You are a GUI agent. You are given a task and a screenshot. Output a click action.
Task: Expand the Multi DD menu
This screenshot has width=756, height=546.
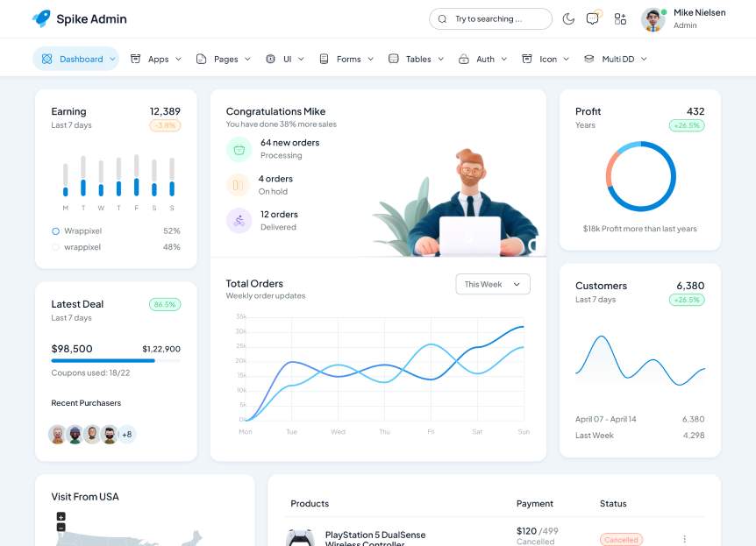pos(615,59)
